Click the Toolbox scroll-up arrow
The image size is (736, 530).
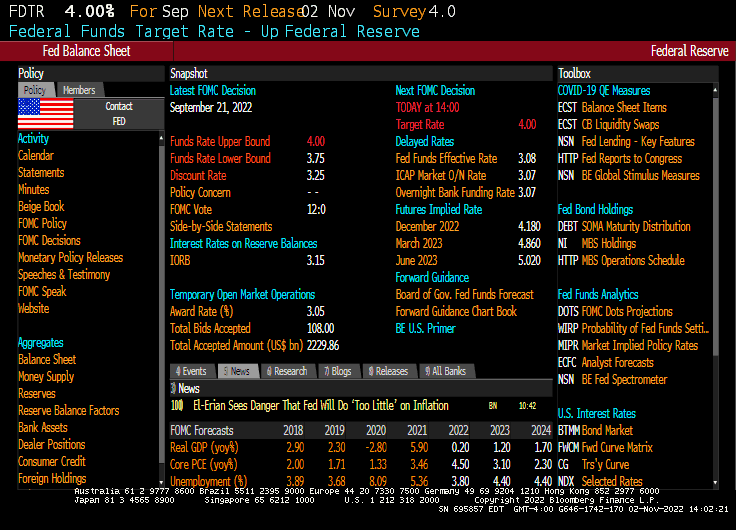(715, 90)
